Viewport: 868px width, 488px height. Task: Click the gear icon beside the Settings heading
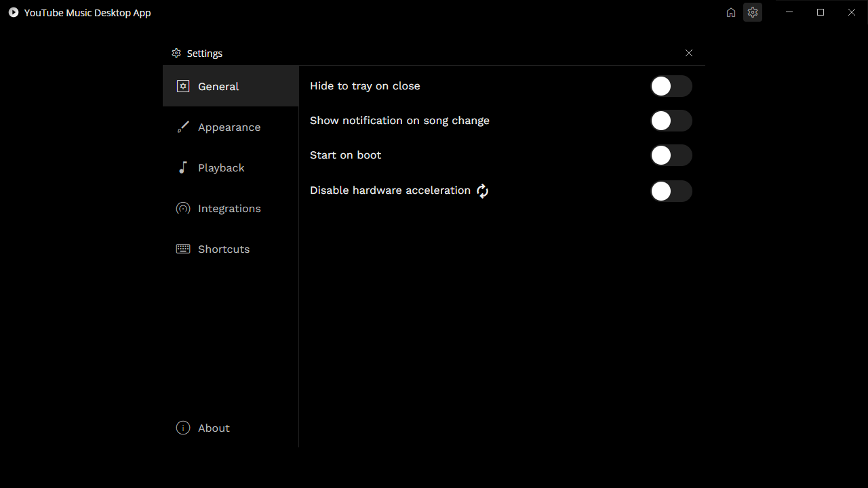(176, 53)
